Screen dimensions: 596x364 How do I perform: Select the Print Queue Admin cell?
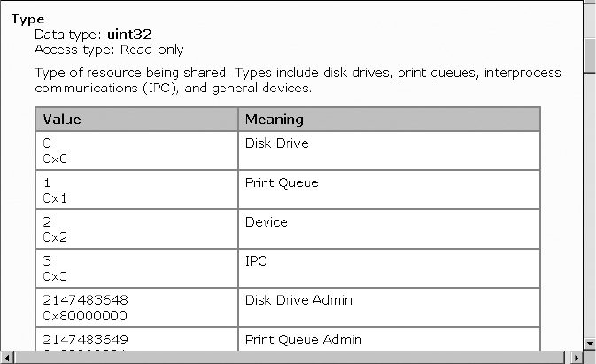click(303, 339)
